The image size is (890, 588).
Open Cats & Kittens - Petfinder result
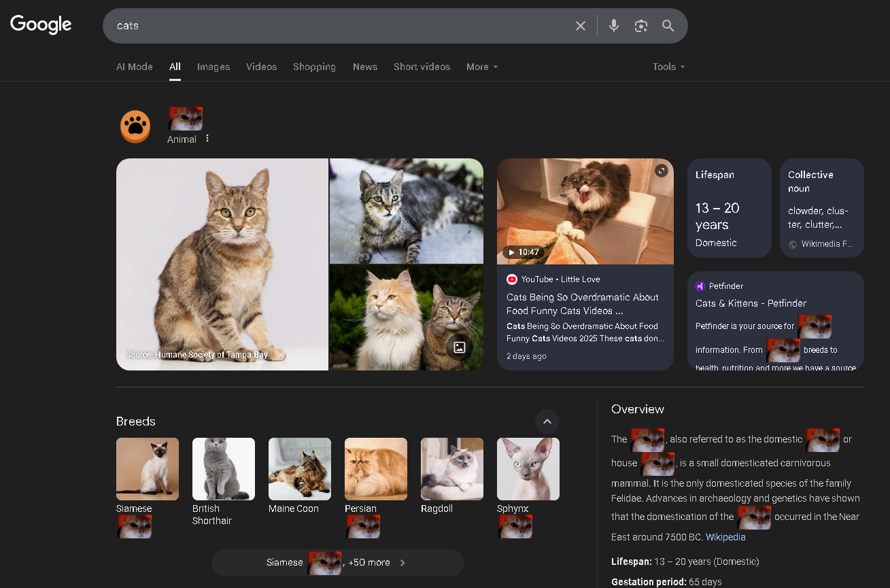pos(751,303)
